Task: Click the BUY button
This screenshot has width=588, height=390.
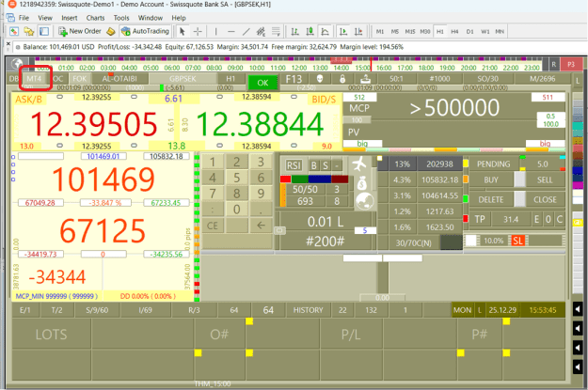Action: 490,179
